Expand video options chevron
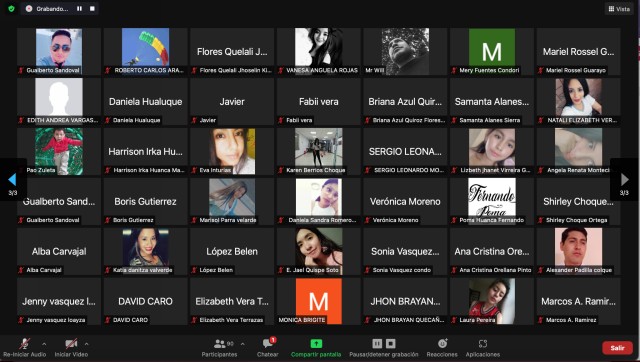Image resolution: width=640 pixels, height=362 pixels. 87,344
